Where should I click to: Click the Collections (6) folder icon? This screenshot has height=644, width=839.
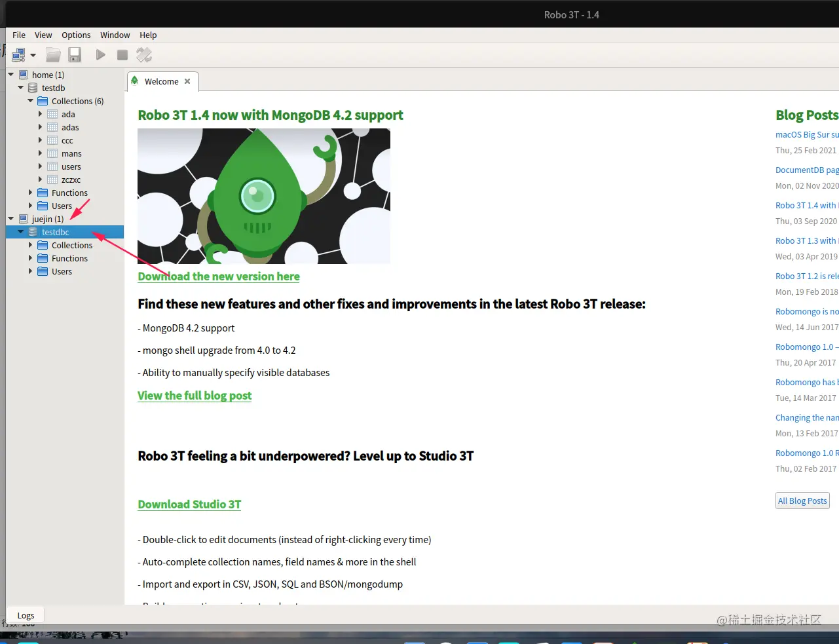[x=43, y=101]
